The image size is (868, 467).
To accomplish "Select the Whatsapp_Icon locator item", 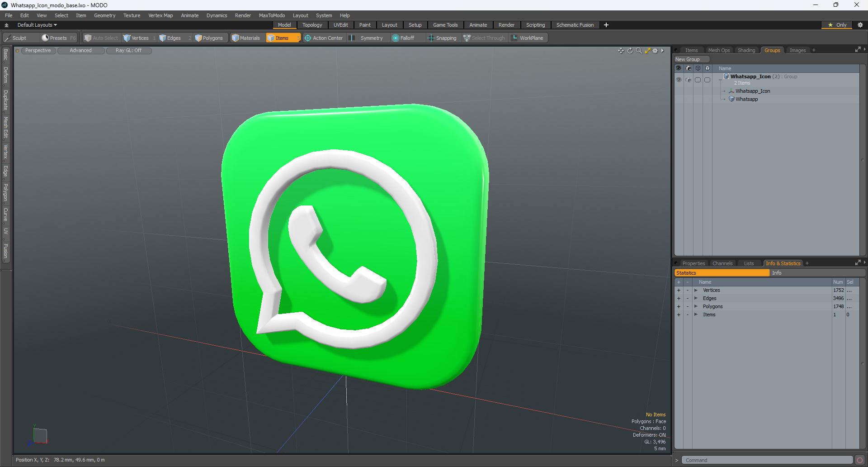I will pyautogui.click(x=752, y=91).
